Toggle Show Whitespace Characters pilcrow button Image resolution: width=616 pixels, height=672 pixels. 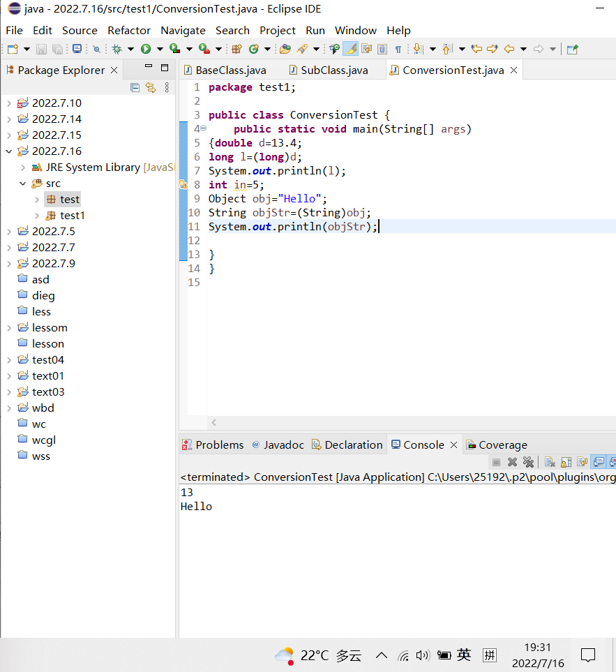(x=398, y=49)
